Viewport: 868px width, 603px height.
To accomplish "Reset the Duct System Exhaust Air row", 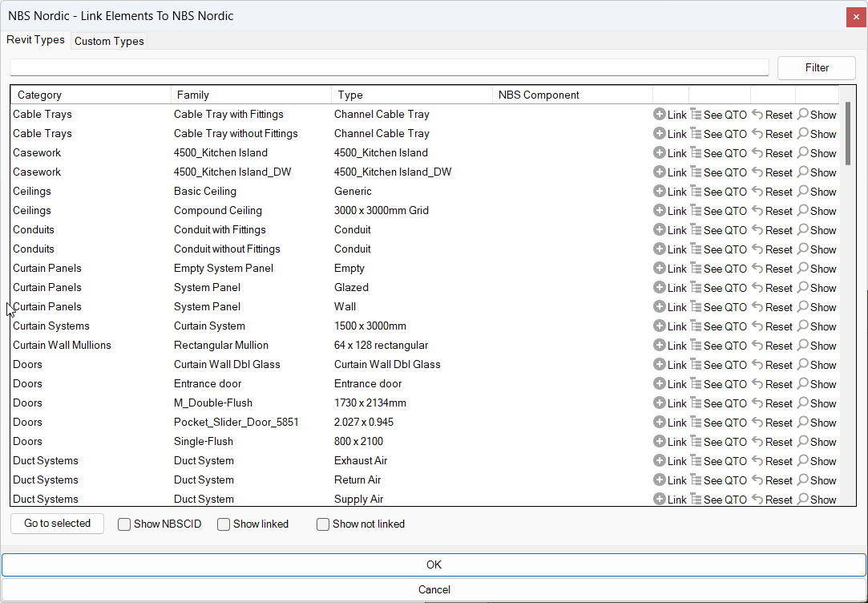I will tap(773, 461).
